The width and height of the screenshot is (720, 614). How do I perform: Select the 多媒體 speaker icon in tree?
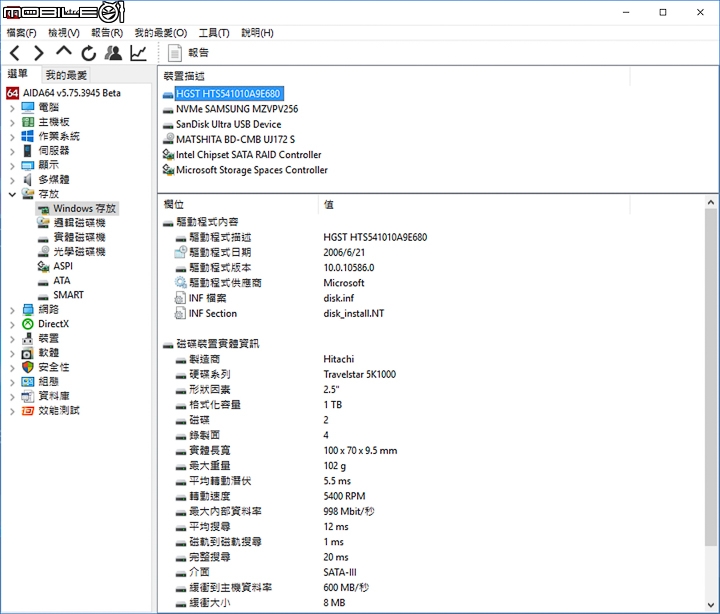coord(28,180)
